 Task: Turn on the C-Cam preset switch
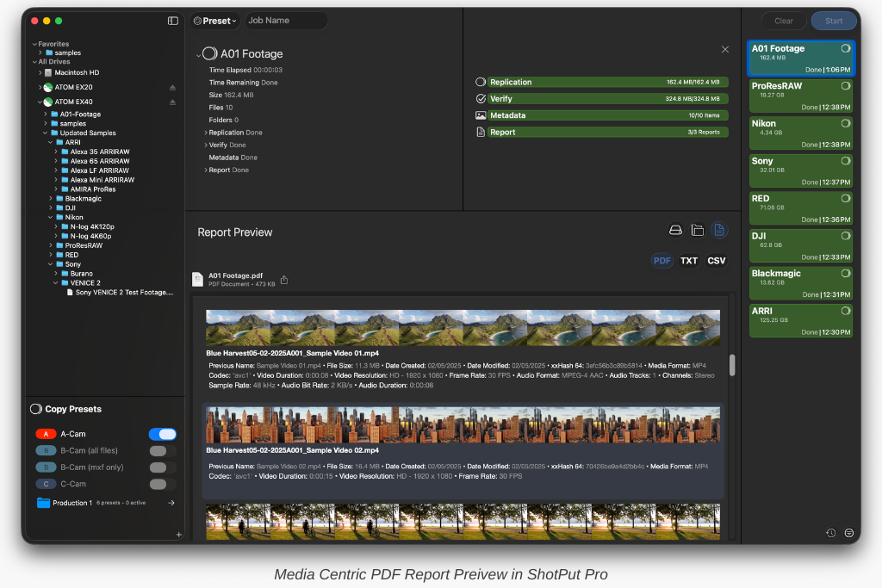click(163, 484)
